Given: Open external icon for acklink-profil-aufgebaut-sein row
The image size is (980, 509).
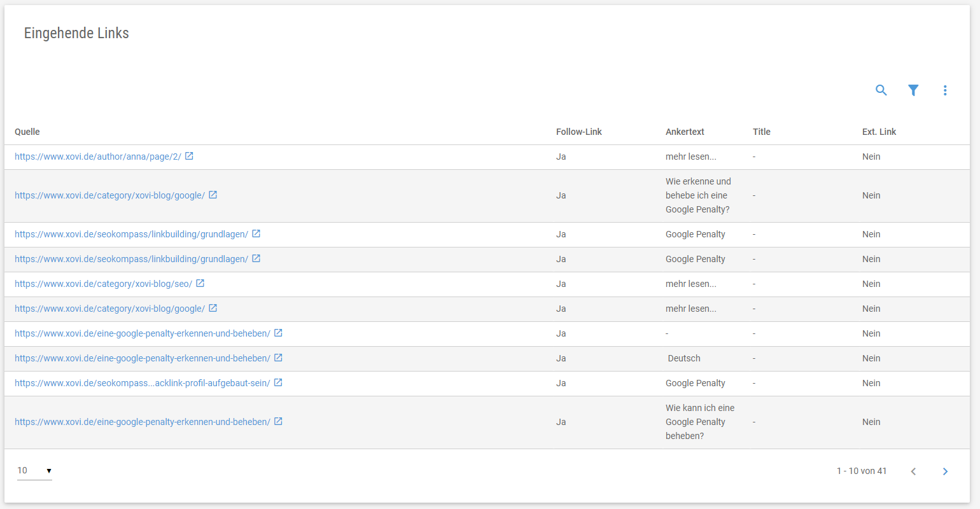Looking at the screenshot, I should [x=278, y=382].
